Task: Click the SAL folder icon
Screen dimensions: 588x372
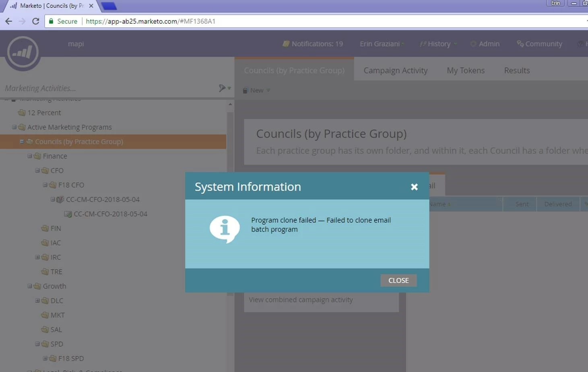Action: tap(45, 330)
